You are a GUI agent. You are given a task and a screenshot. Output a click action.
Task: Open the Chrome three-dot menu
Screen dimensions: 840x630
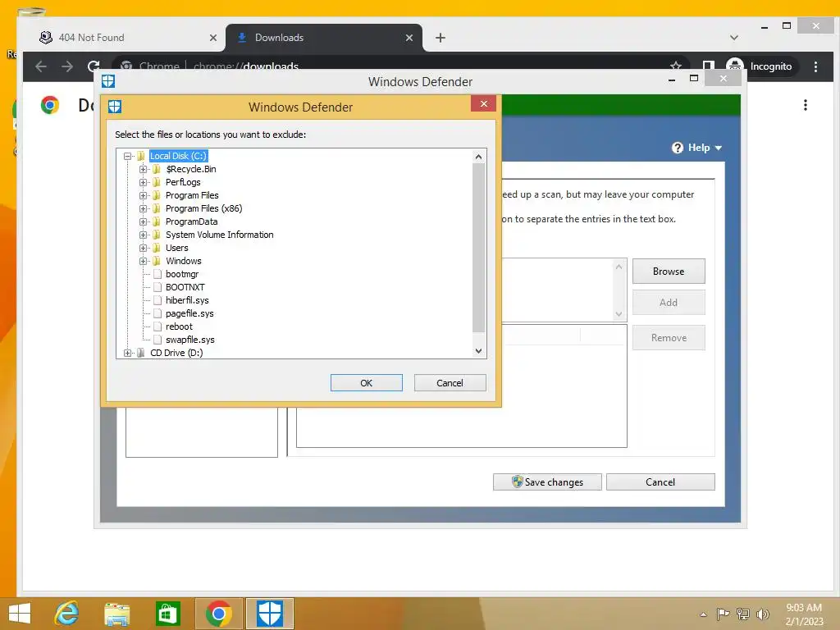point(815,66)
